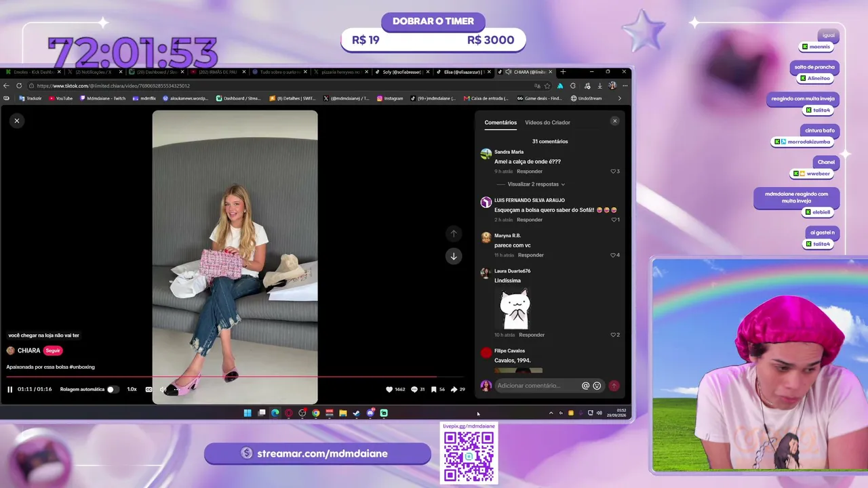Open File Explorer from the taskbar
Screen dimensions: 868x488
pyautogui.click(x=343, y=413)
